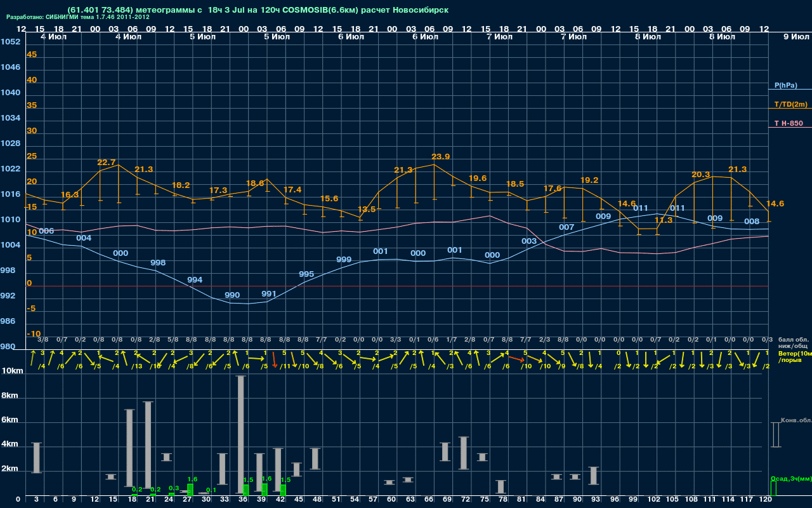
Task: Click the grey cloud bar above hour 21
Action: (x=148, y=444)
